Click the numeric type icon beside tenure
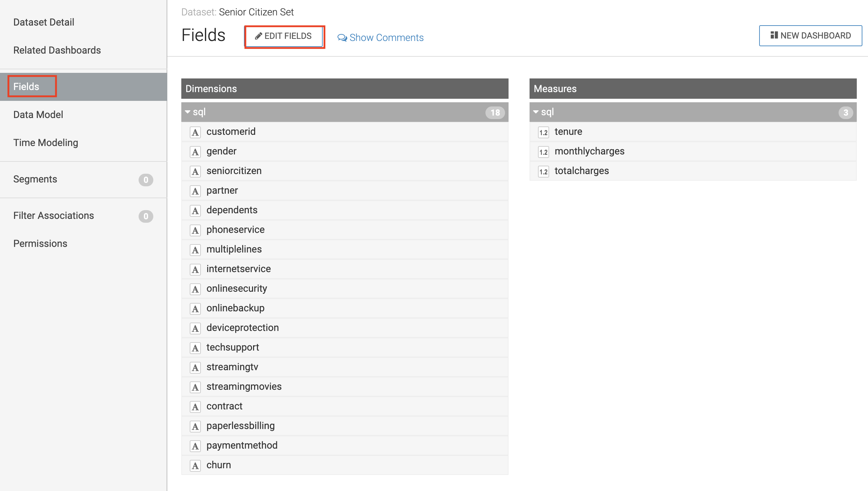Viewport: 868px width, 491px height. pos(543,132)
